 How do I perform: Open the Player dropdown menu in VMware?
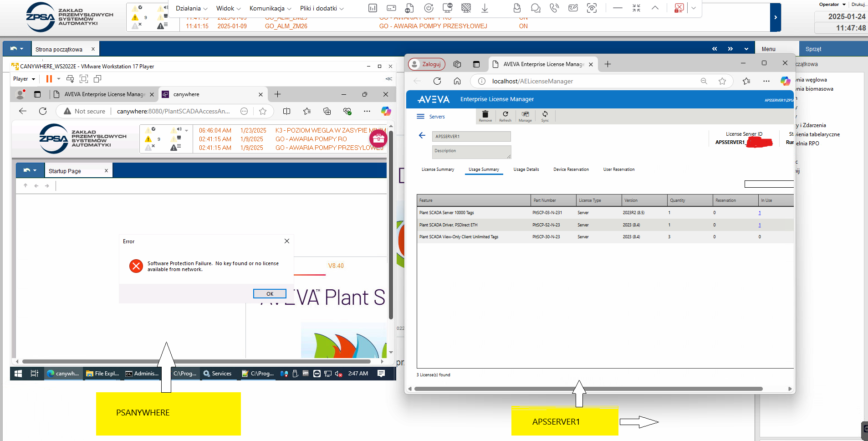point(24,79)
